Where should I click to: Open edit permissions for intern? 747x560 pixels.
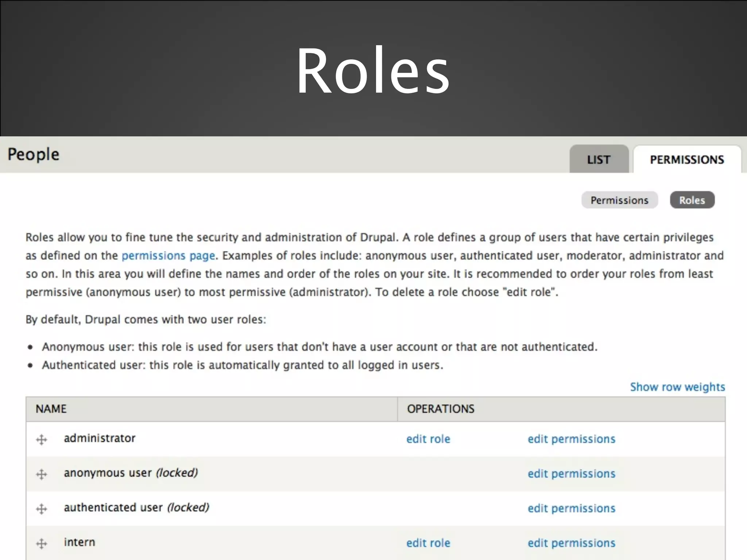pyautogui.click(x=572, y=542)
